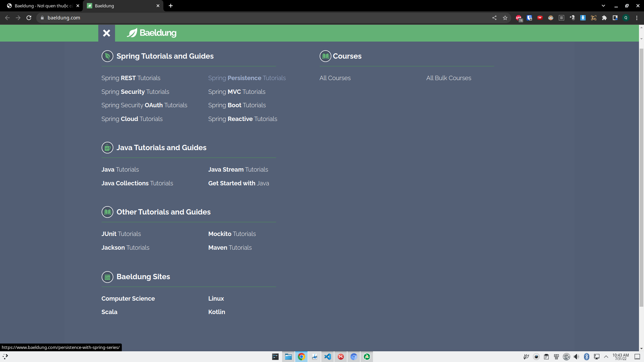The height and width of the screenshot is (362, 644).
Task: Open Java Tutorials
Action: click(120, 170)
